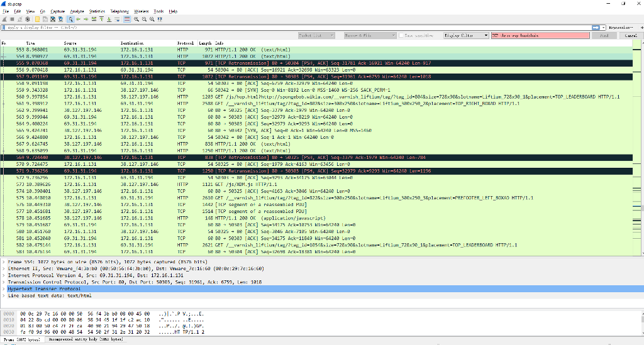The width and height of the screenshot is (644, 345).
Task: Restart the current capture
Action: tap(20, 19)
